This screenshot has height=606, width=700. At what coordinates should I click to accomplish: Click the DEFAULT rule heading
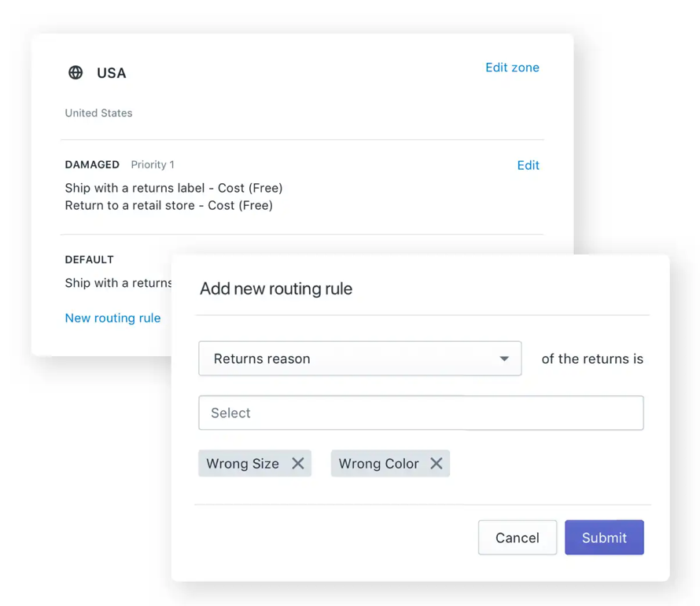[89, 259]
